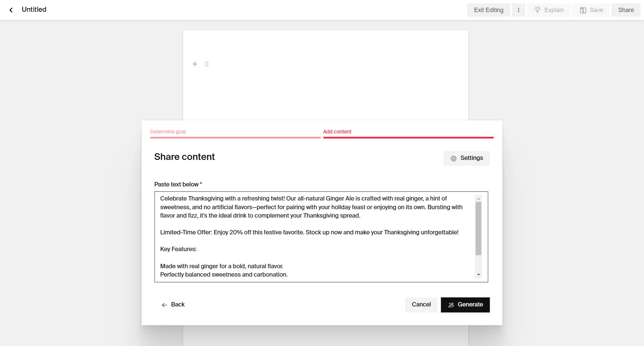Click Exit Editing
Viewport: 644px width, 346px height.
488,10
